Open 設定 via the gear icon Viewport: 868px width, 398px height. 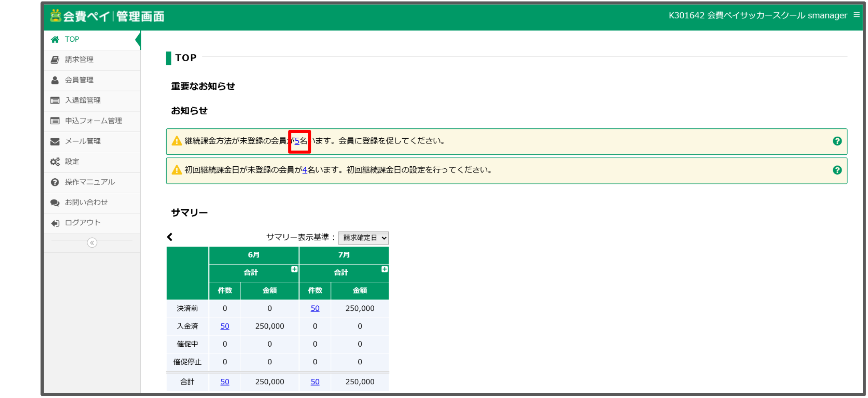pyautogui.click(x=55, y=162)
